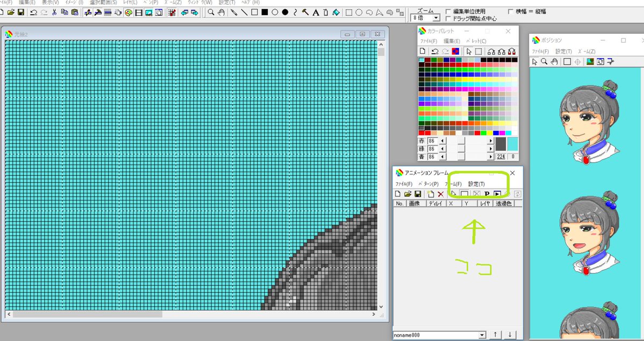Decrease green value with left arrow
This screenshot has width=644, height=341.
(443, 149)
